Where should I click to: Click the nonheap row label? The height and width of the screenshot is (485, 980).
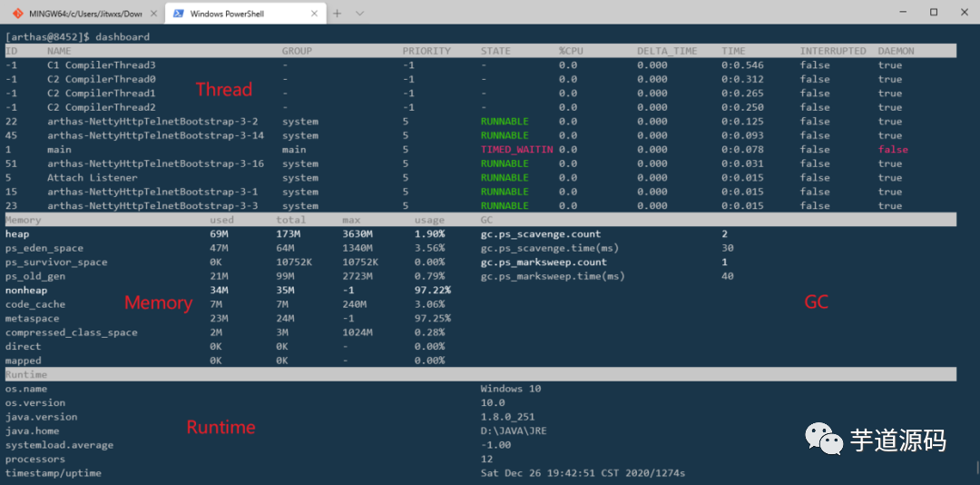coord(26,291)
